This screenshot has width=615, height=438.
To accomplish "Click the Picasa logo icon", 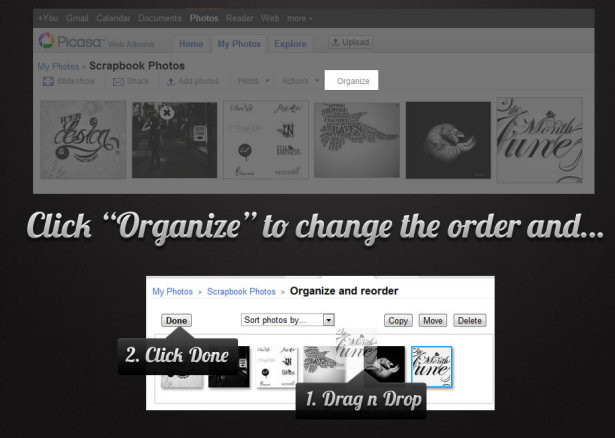I will 46,40.
